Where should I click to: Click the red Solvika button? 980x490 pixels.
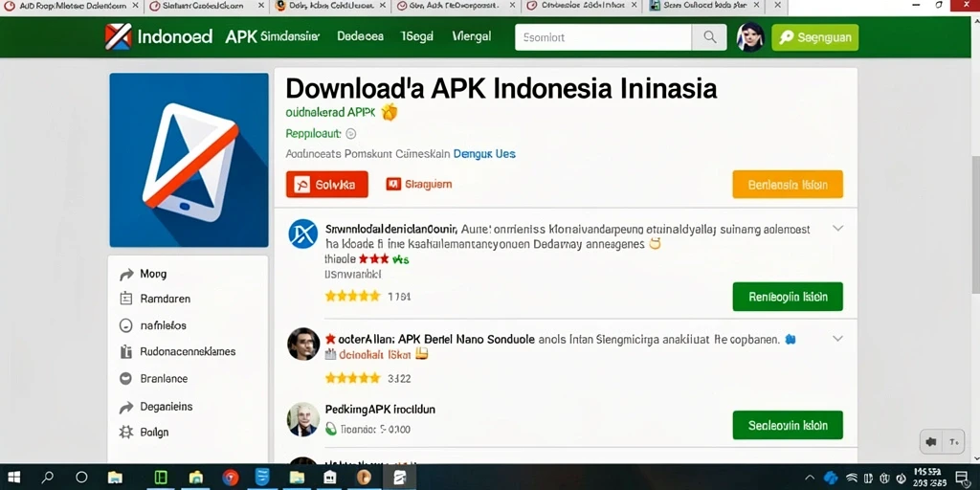click(327, 185)
